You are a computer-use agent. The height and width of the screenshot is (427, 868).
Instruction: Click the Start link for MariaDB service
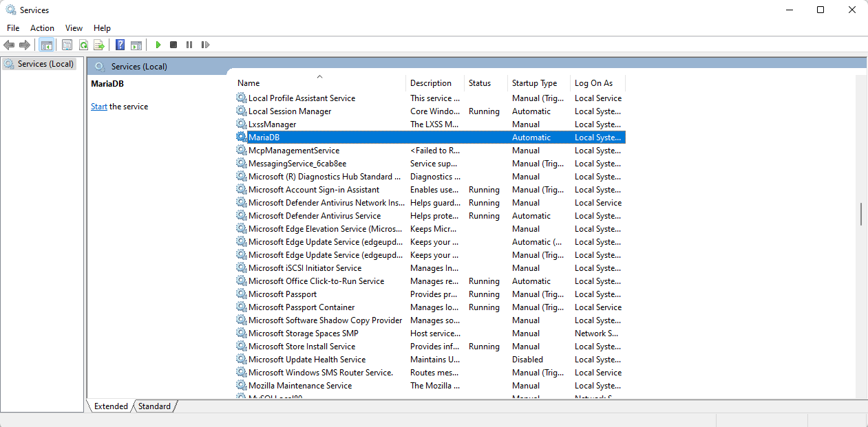[99, 107]
